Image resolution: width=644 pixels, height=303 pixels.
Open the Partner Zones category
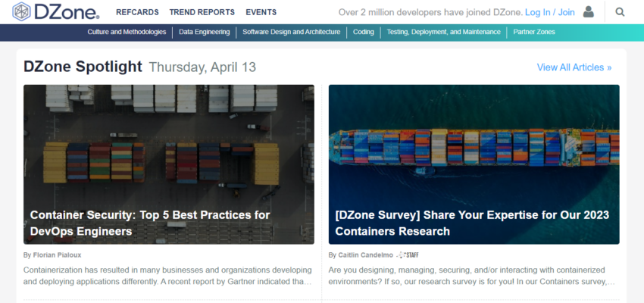coord(533,33)
